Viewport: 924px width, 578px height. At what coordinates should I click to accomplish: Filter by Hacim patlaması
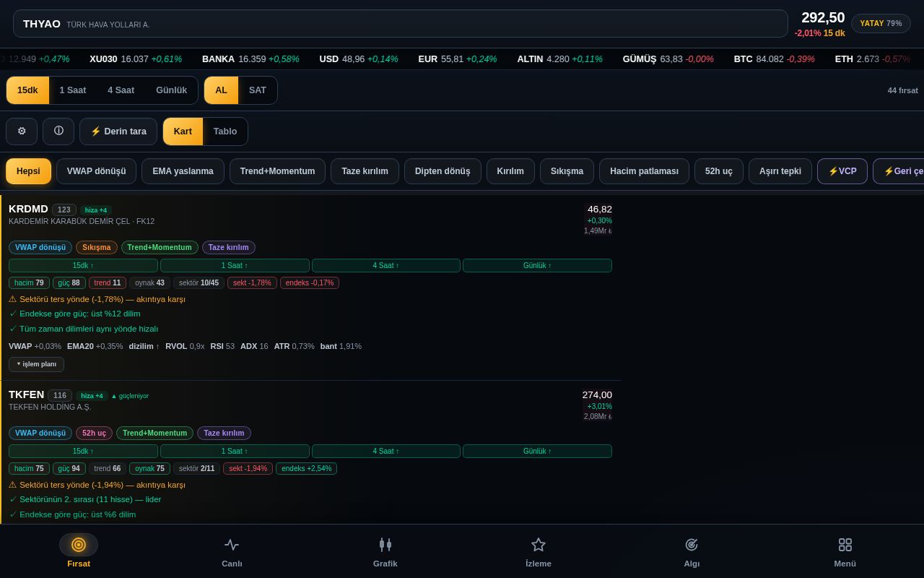[644, 171]
